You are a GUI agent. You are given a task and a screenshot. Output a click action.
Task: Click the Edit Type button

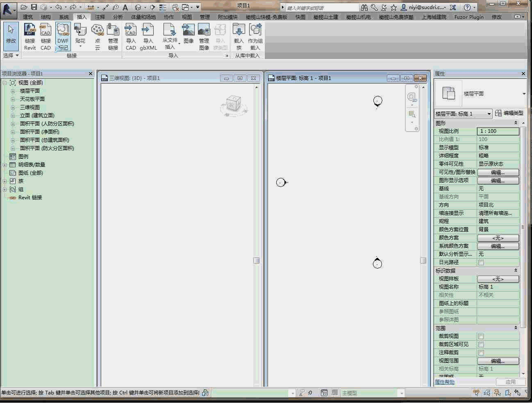pos(509,113)
